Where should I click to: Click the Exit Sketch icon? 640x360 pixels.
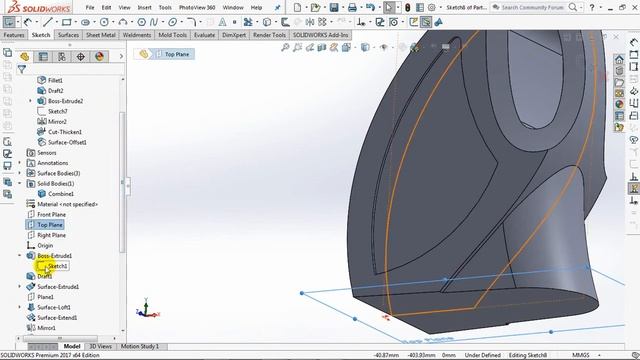tap(9, 22)
